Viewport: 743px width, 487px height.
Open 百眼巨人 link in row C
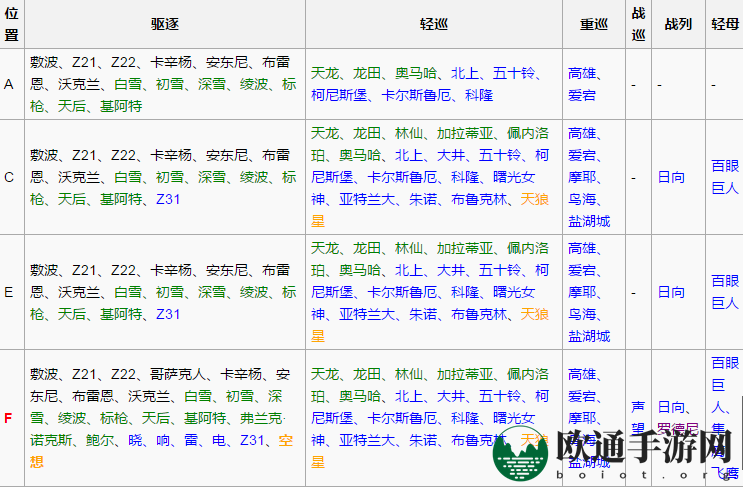[725, 177]
